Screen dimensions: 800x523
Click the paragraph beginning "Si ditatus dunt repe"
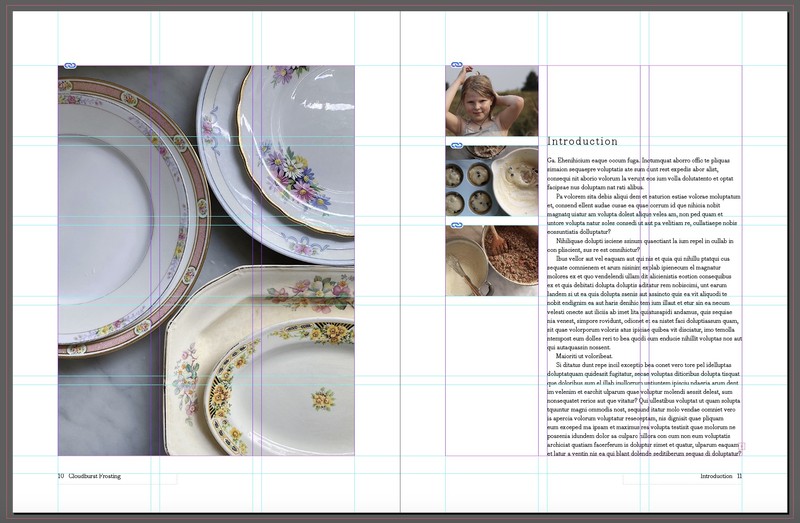644,409
